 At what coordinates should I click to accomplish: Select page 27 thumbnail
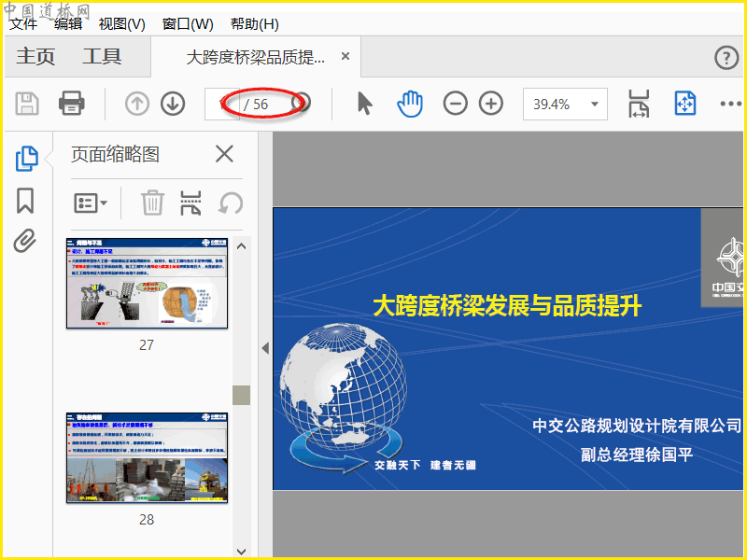tap(147, 284)
